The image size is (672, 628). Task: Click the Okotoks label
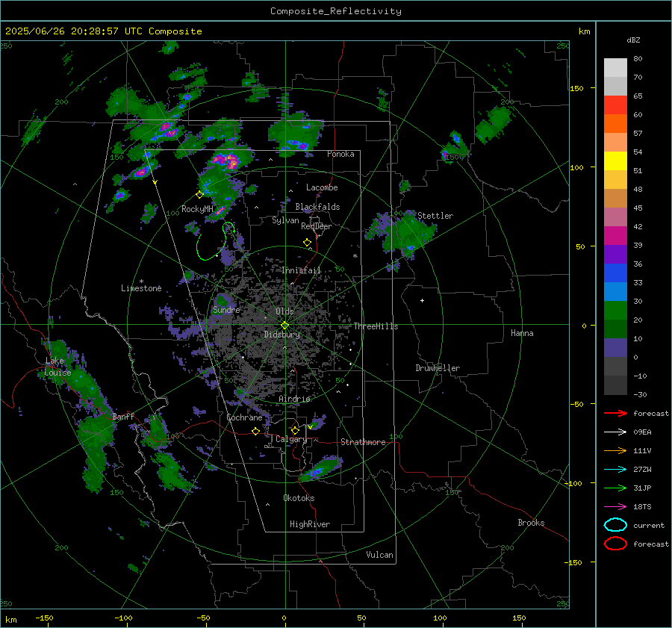tap(299, 498)
